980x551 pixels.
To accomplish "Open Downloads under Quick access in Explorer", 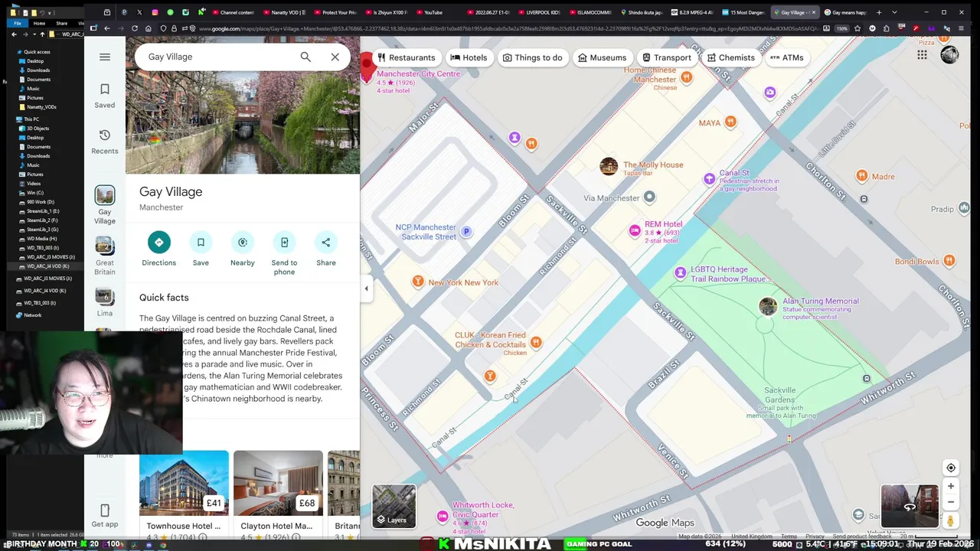I will click(38, 70).
